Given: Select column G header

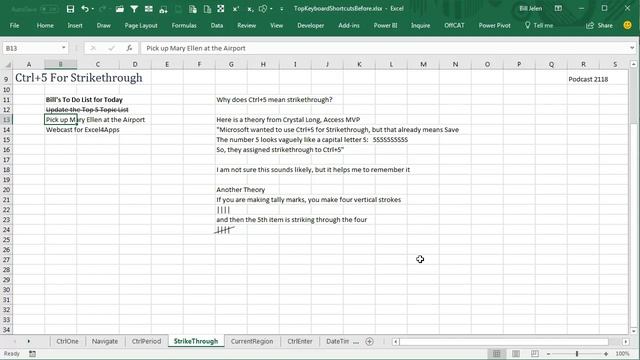Looking at the screenshot, I should [231, 64].
